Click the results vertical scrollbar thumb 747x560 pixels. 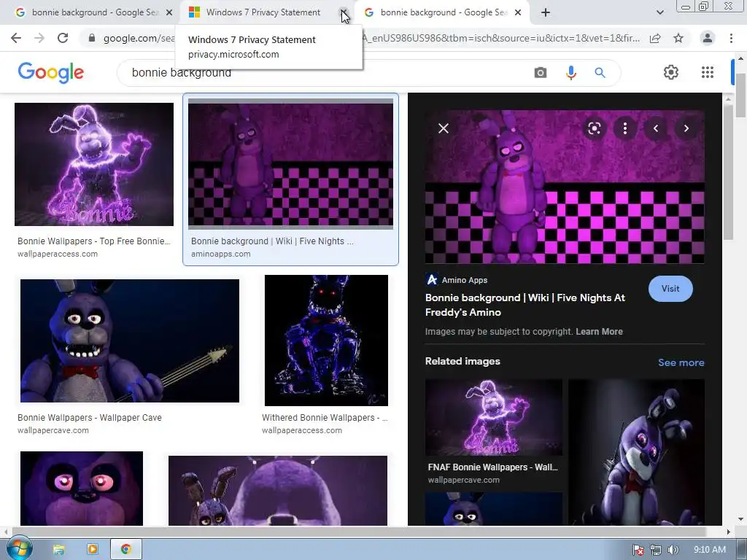point(728,171)
